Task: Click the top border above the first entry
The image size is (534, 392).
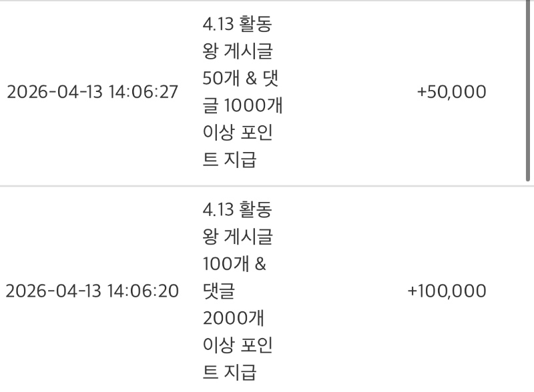Action: (267, 1)
